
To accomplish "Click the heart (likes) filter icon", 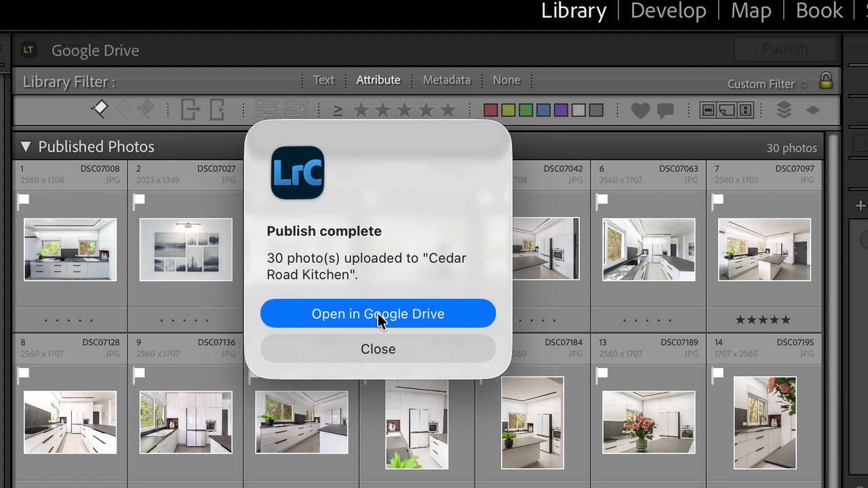I will tap(640, 110).
